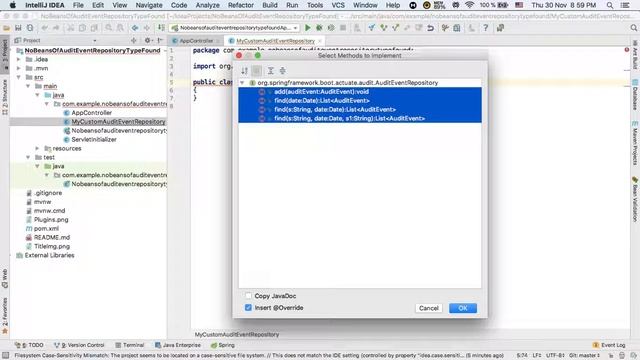640x360 pixels.
Task: Open the Navigate menu
Action: tap(149, 5)
